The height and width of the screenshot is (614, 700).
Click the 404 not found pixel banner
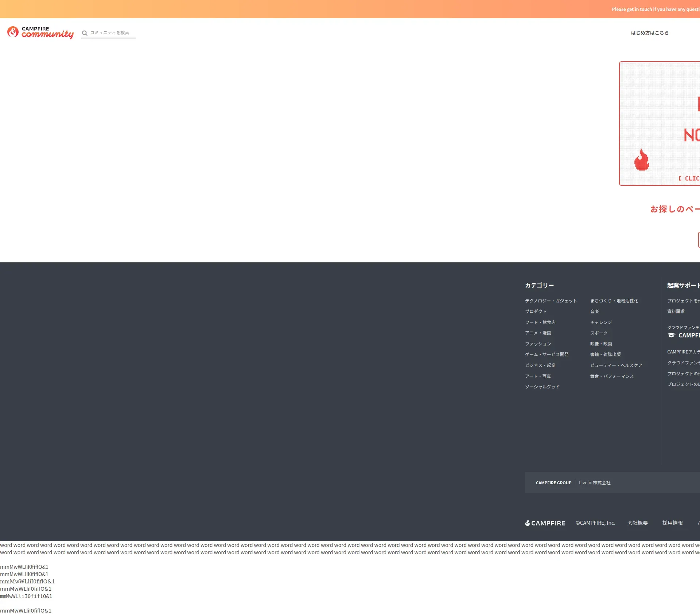pos(660,124)
